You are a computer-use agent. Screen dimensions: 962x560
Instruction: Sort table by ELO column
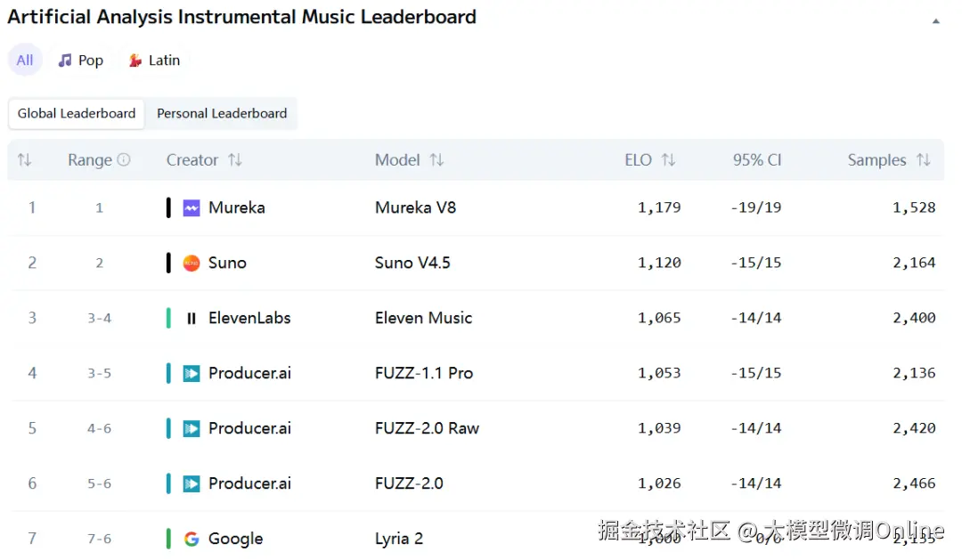(668, 160)
